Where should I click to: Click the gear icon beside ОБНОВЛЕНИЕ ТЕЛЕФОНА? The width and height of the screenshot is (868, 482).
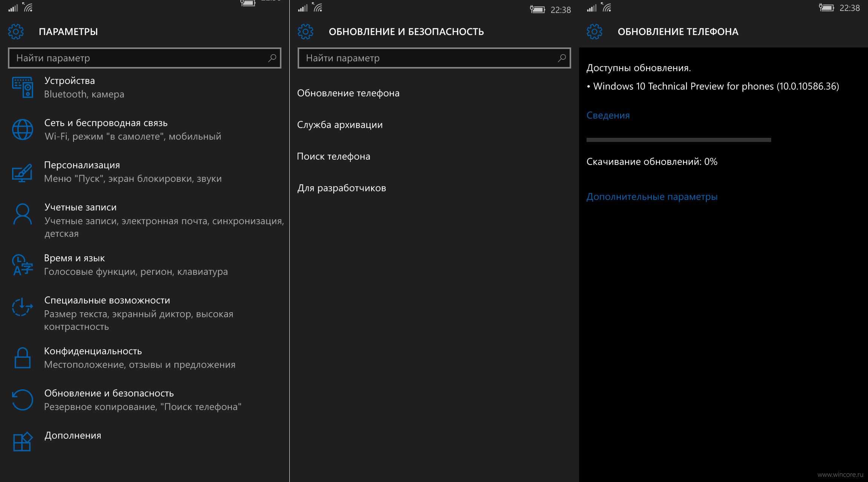coord(594,32)
